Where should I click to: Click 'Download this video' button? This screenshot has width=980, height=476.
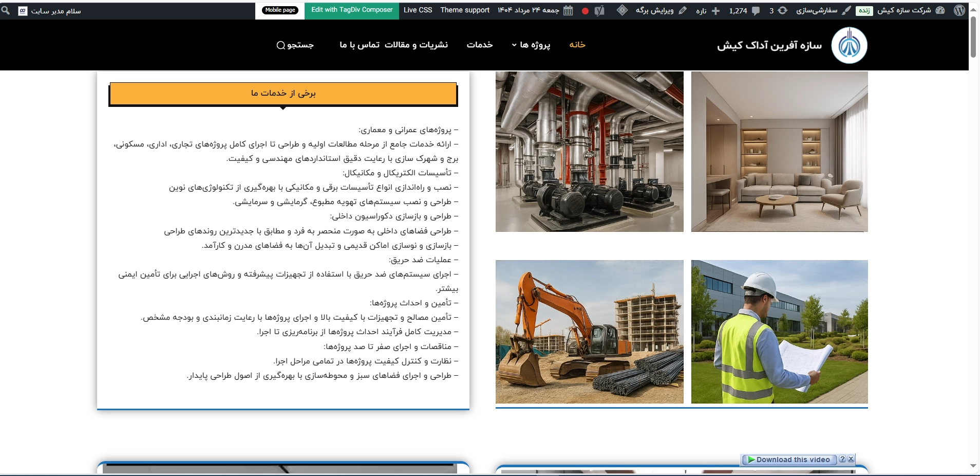pyautogui.click(x=788, y=460)
